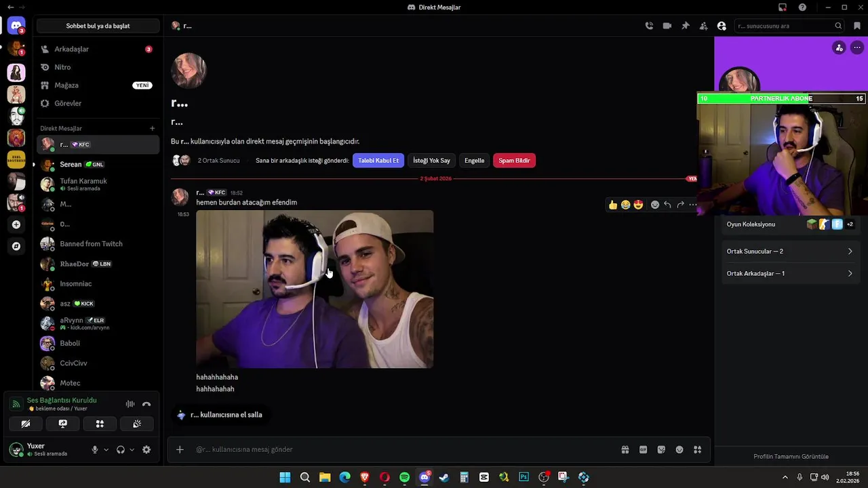868x488 pixels.
Task: Start a video call with the camera icon
Action: (x=667, y=26)
